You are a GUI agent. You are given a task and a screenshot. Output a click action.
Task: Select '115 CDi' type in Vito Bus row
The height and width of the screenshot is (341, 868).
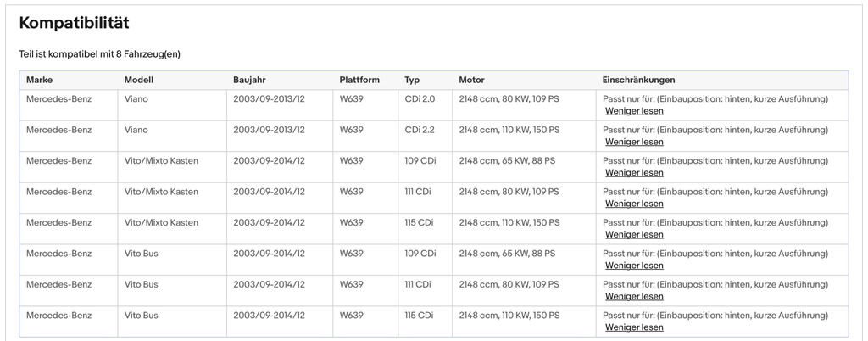(419, 316)
